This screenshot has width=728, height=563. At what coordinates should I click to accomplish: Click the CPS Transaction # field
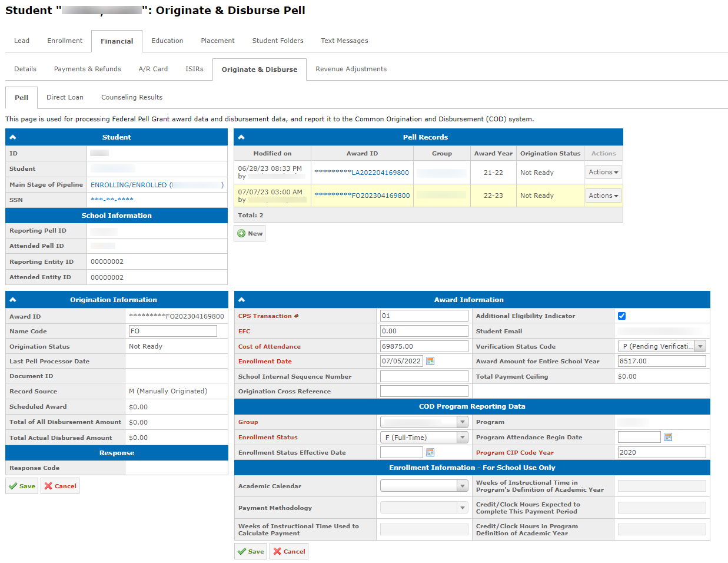pos(424,316)
